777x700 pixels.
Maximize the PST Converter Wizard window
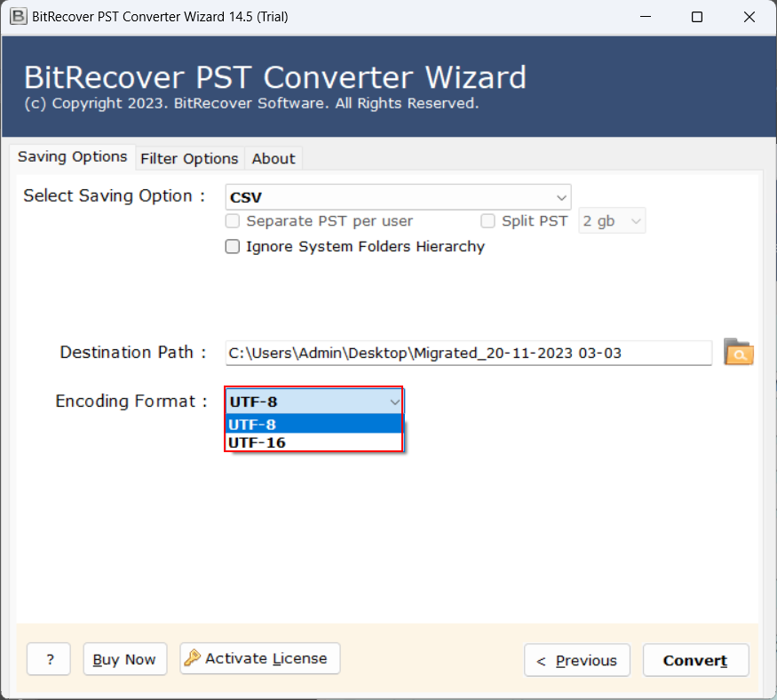click(697, 17)
